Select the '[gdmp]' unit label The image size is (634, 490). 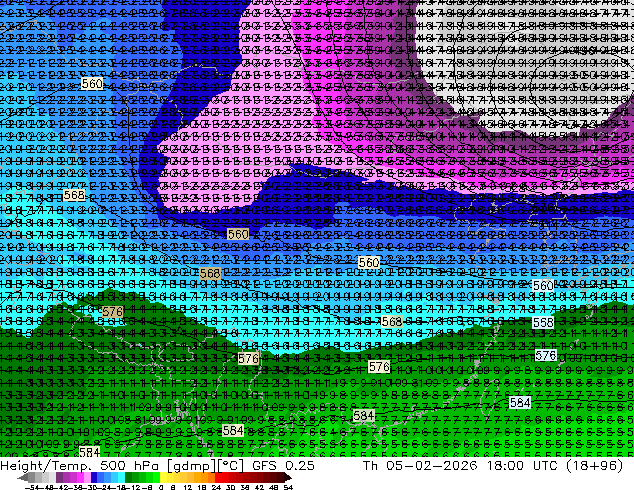(x=192, y=466)
